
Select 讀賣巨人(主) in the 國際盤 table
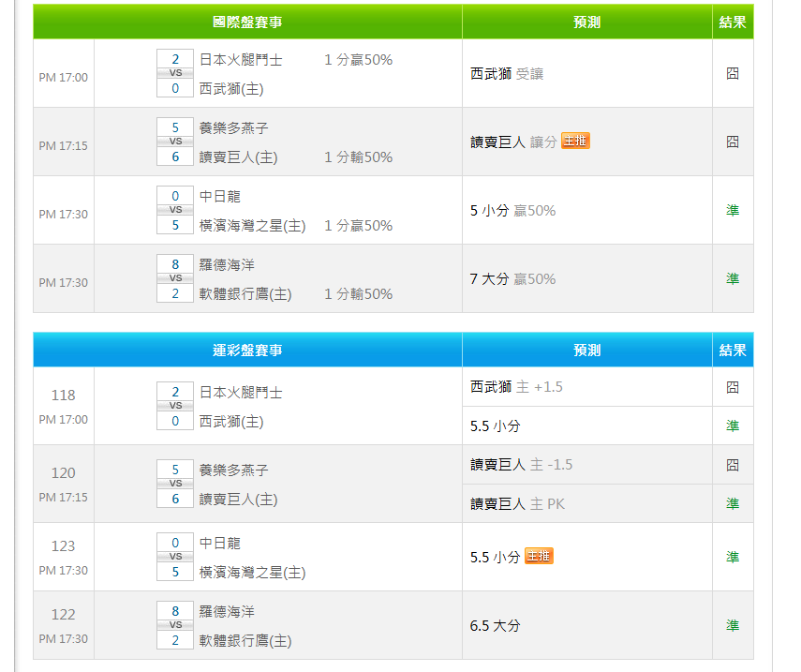coord(238,157)
